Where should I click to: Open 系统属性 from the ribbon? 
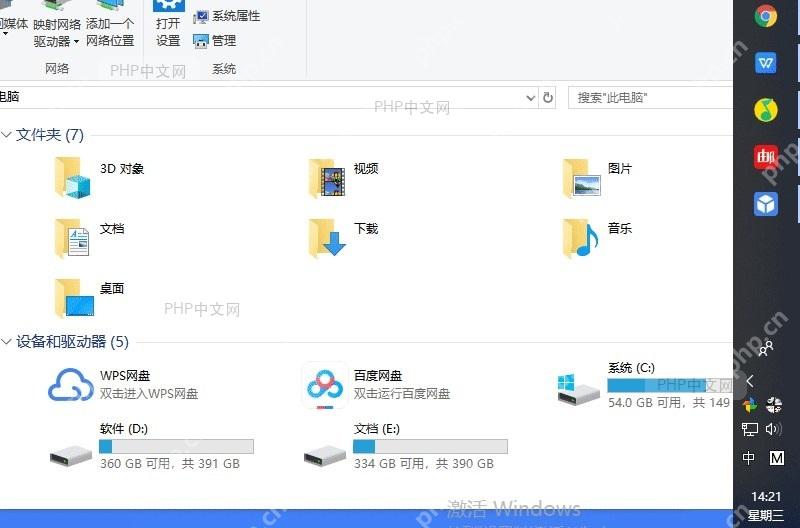coord(227,16)
